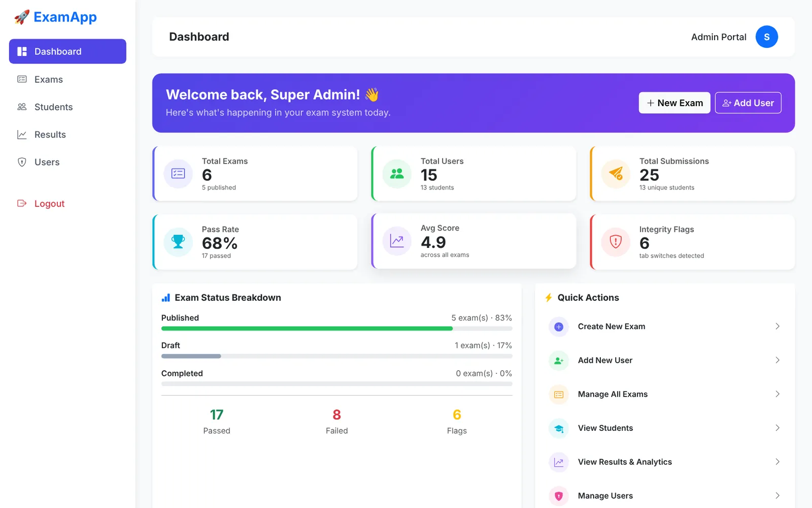Viewport: 812px width, 508px height.
Task: Click the Manage All Exams list icon
Action: coord(559,395)
